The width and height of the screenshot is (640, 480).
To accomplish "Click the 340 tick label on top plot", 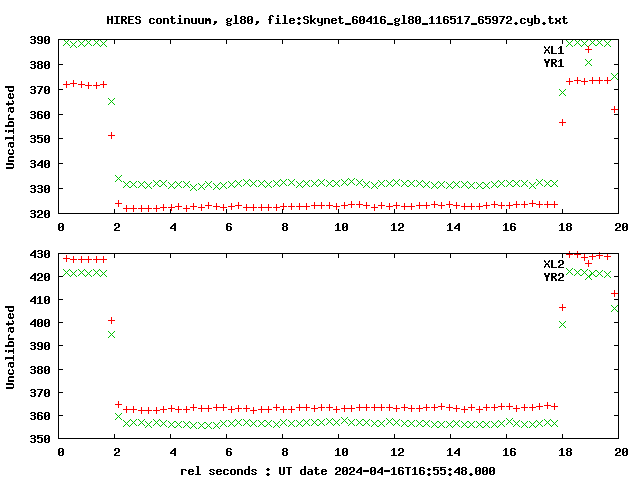I will 40,164.
